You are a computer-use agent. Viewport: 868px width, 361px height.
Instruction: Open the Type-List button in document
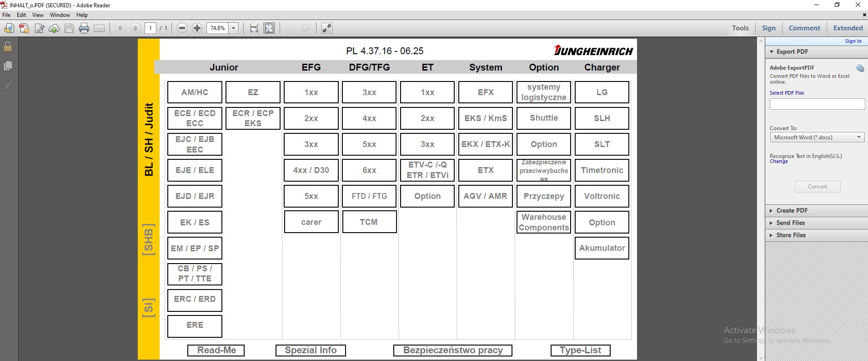[580, 350]
